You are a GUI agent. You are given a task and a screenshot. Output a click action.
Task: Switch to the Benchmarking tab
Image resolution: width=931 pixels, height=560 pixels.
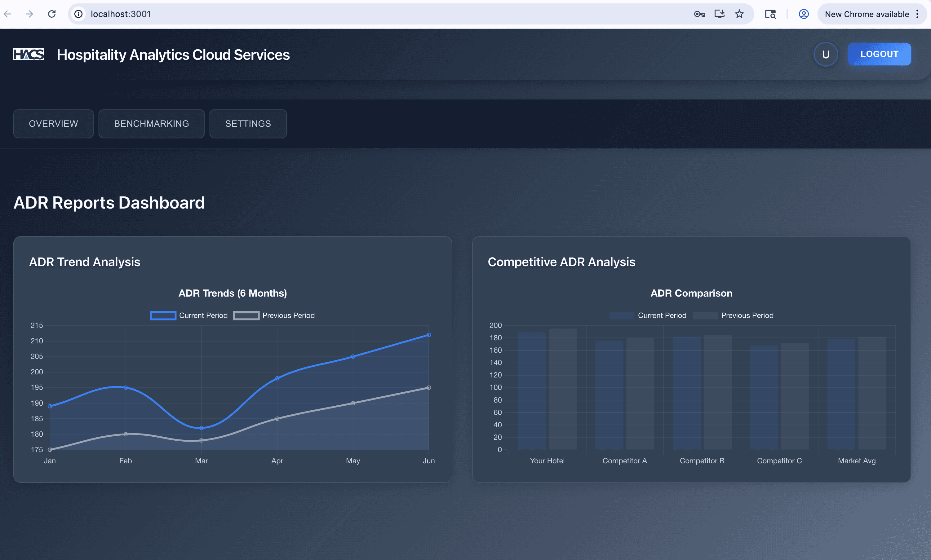point(151,124)
